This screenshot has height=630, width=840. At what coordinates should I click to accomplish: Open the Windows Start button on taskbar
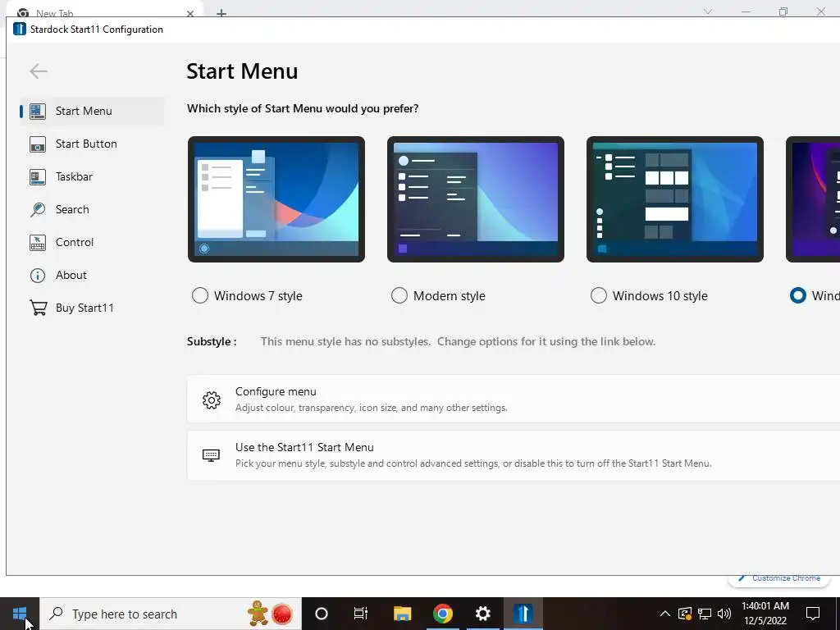(x=20, y=614)
